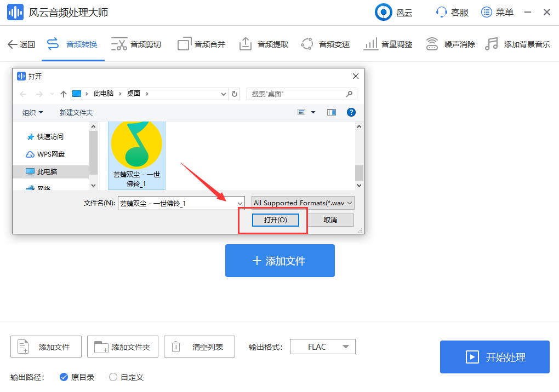The width and height of the screenshot is (559, 392).
Task: Expand the 文件名 dropdown arrow
Action: coord(240,203)
